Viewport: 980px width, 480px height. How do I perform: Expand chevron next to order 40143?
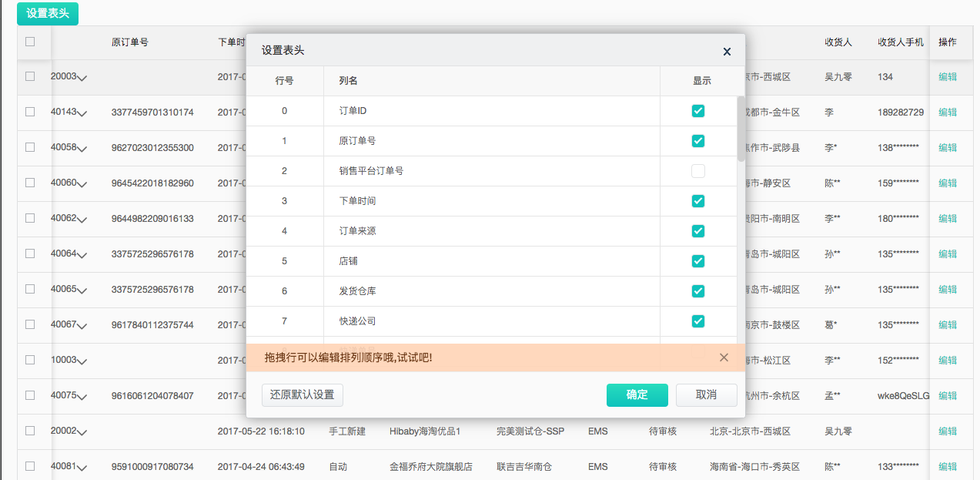pos(82,113)
